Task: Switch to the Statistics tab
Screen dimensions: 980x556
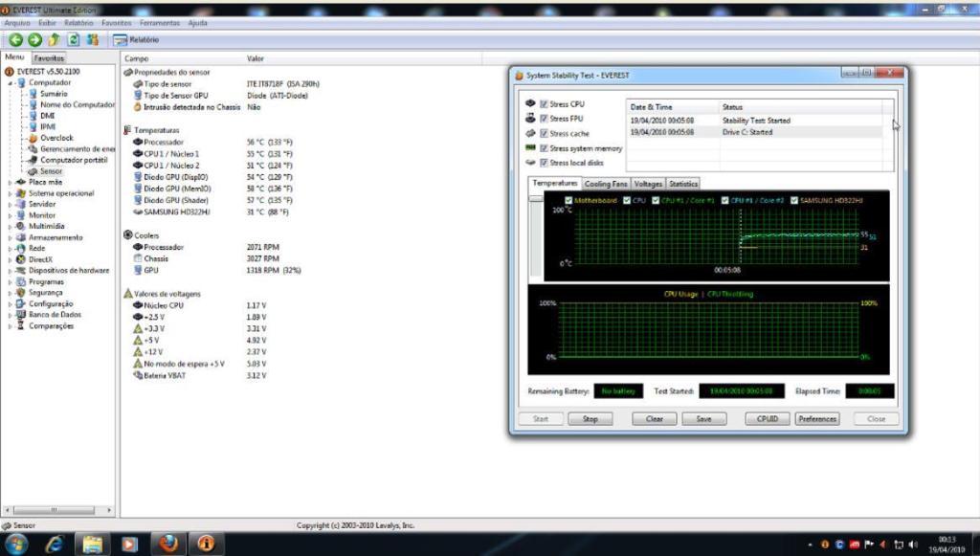Action: 683,185
